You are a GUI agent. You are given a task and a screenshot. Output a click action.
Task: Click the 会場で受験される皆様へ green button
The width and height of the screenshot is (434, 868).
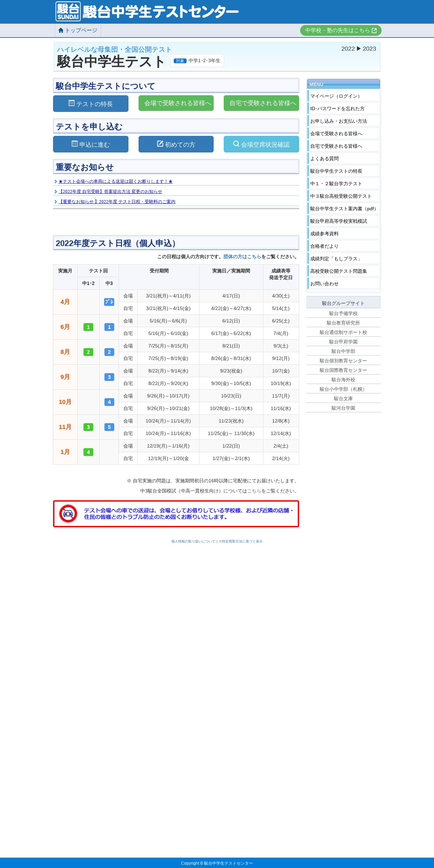point(176,103)
